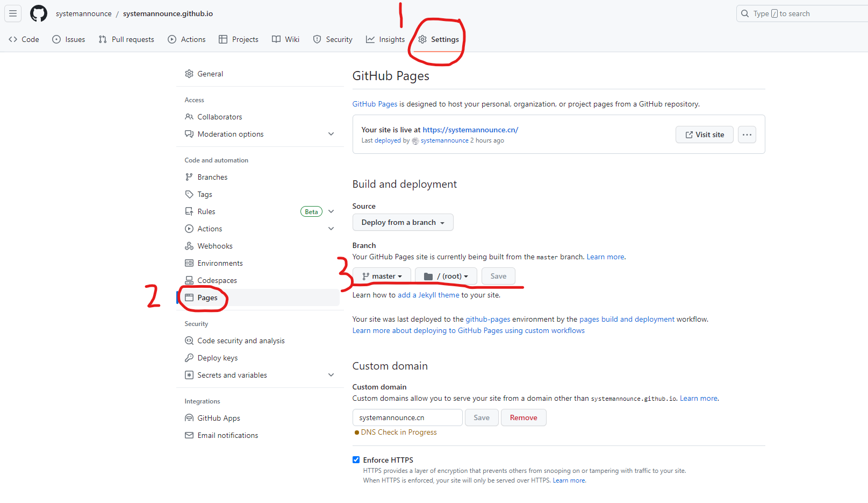Go to Pull requests tab
Screen dimensions: 868x503
pyautogui.click(x=126, y=39)
